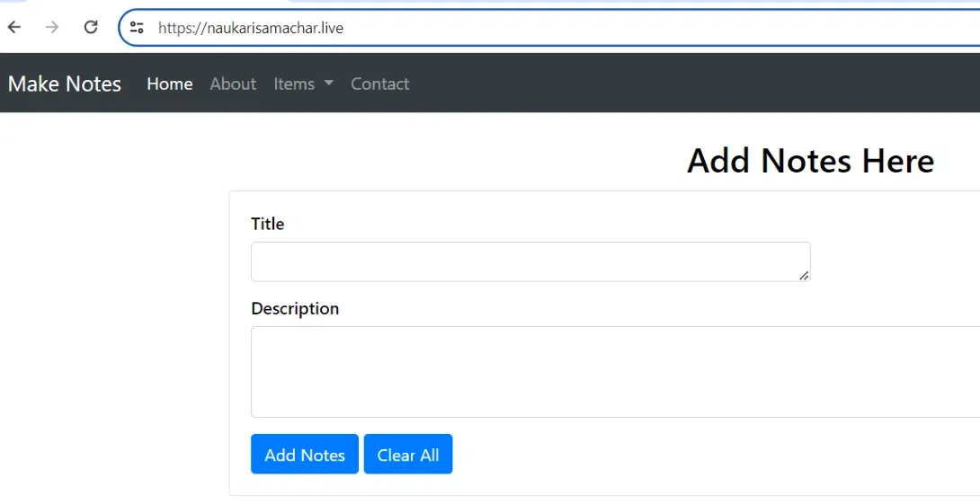980x504 pixels.
Task: Expand the Items dropdown menu
Action: click(295, 84)
